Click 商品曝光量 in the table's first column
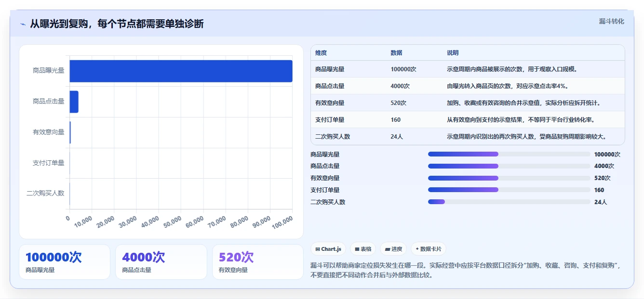Screen dimensions: 644x299 coord(330,69)
